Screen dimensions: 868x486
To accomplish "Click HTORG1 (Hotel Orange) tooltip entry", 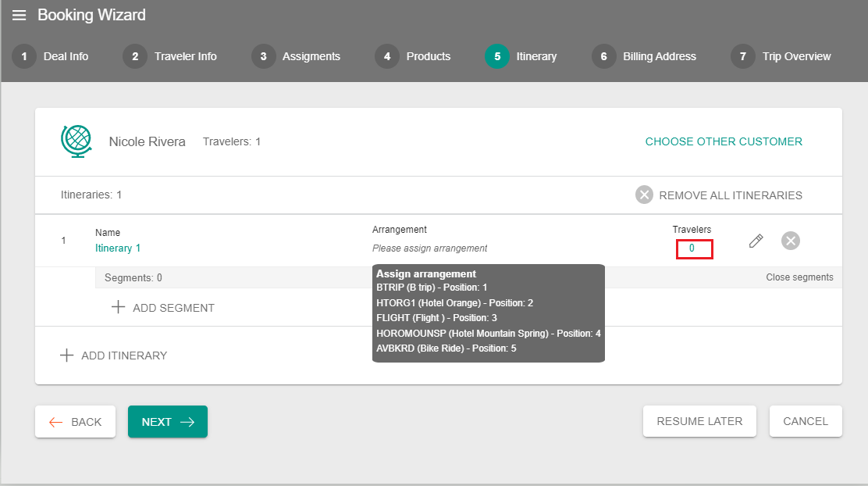I will 454,302.
